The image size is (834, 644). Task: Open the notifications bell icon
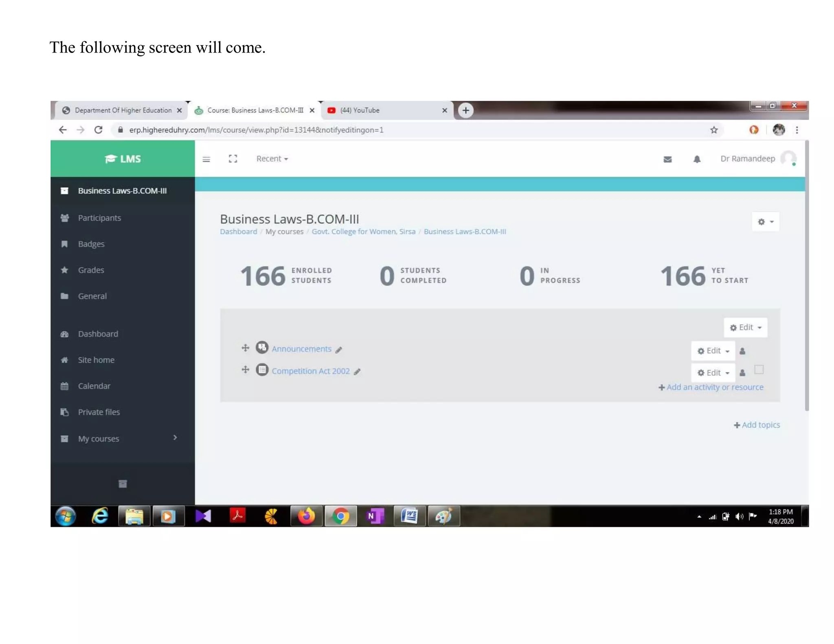point(697,159)
